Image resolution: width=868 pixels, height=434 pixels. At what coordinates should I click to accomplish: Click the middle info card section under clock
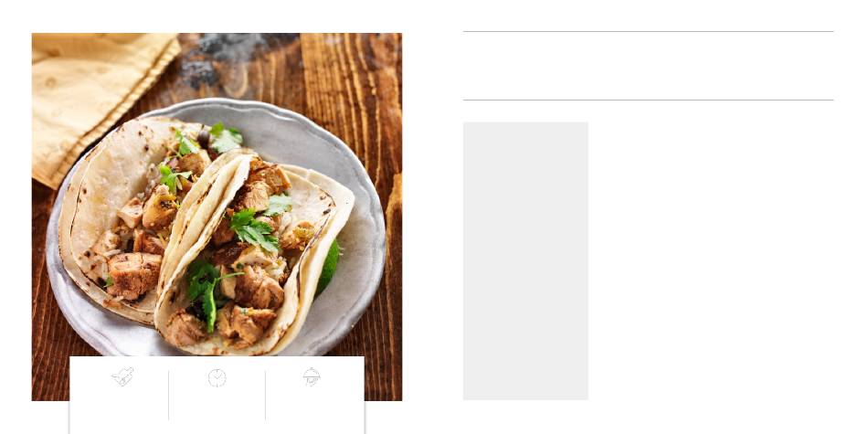coord(217,396)
